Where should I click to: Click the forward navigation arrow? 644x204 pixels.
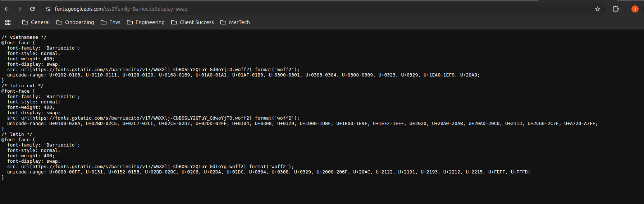(x=19, y=9)
